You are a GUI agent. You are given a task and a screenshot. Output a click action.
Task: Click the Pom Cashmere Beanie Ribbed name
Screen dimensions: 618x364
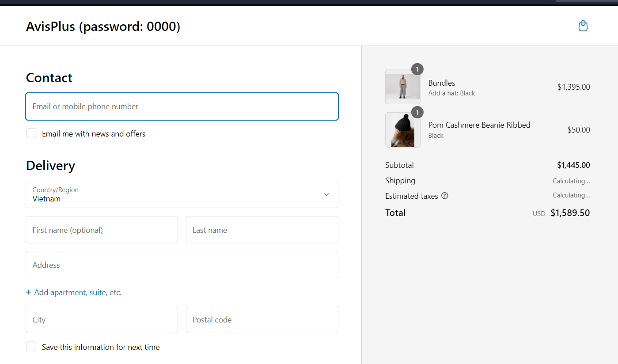(x=479, y=125)
